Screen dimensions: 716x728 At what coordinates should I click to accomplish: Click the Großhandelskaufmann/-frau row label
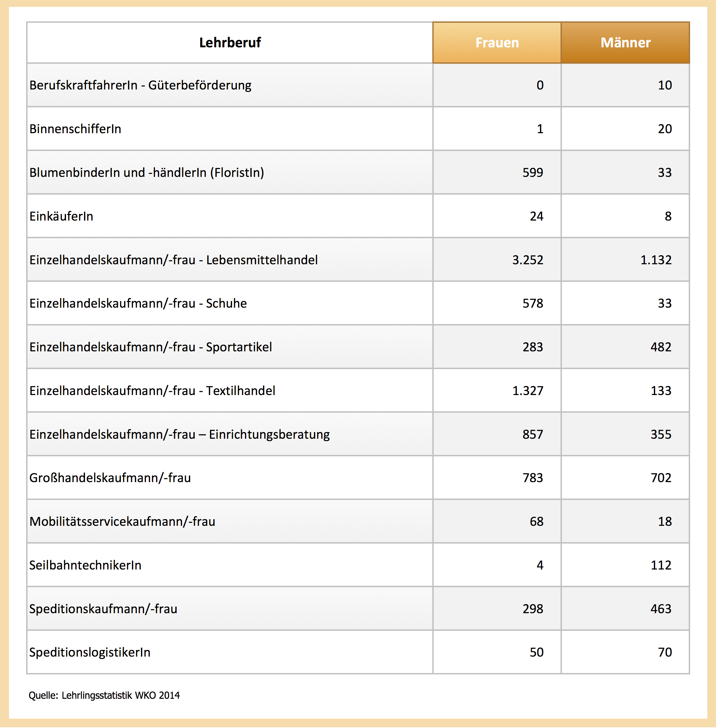point(110,478)
